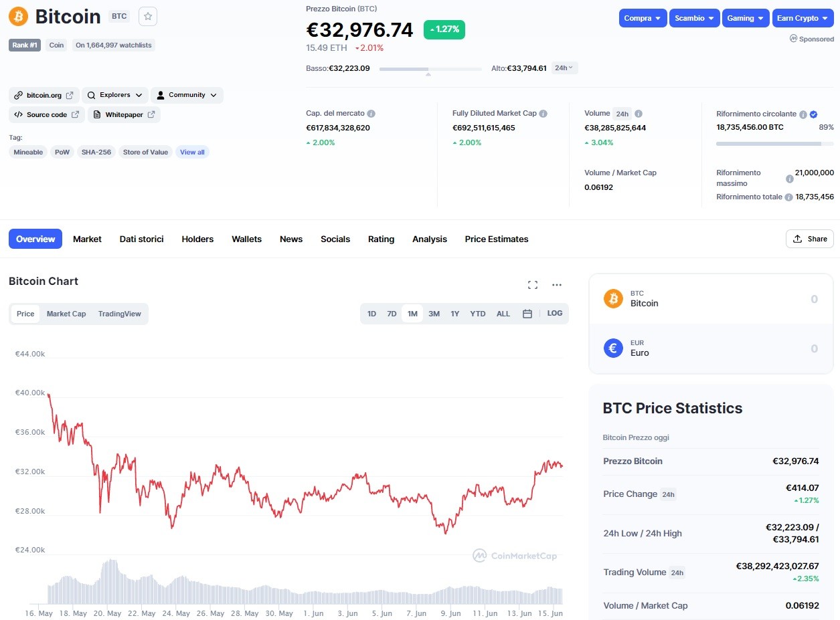Toggle LOG scale on the chart
This screenshot has height=620, width=840.
tap(555, 313)
